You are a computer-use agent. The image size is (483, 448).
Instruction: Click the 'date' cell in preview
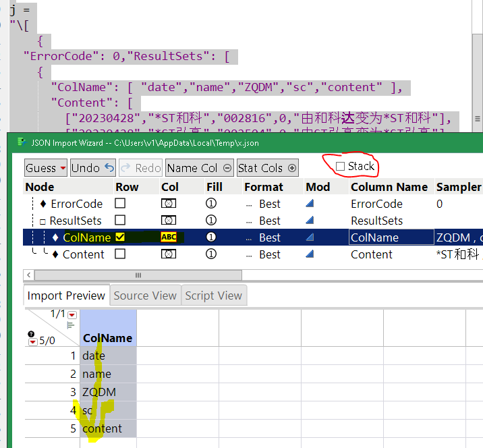(108, 356)
